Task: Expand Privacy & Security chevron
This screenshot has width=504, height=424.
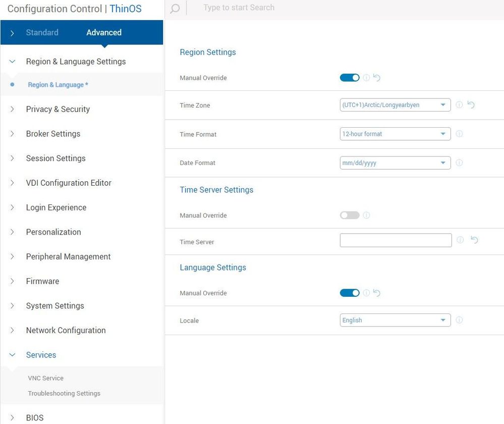Action: coord(12,109)
